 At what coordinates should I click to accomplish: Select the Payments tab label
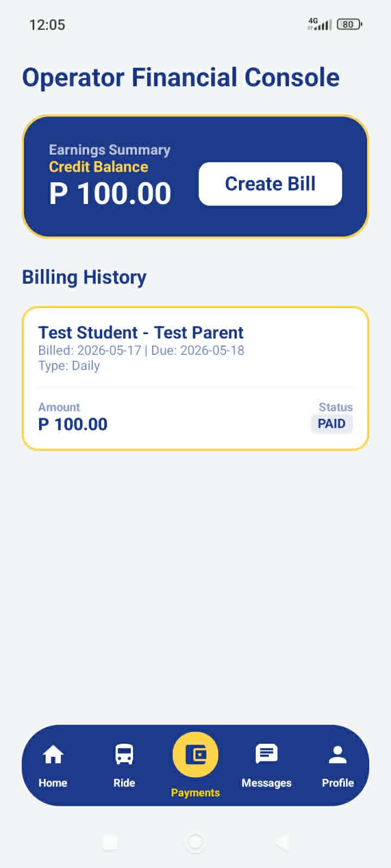tap(195, 793)
